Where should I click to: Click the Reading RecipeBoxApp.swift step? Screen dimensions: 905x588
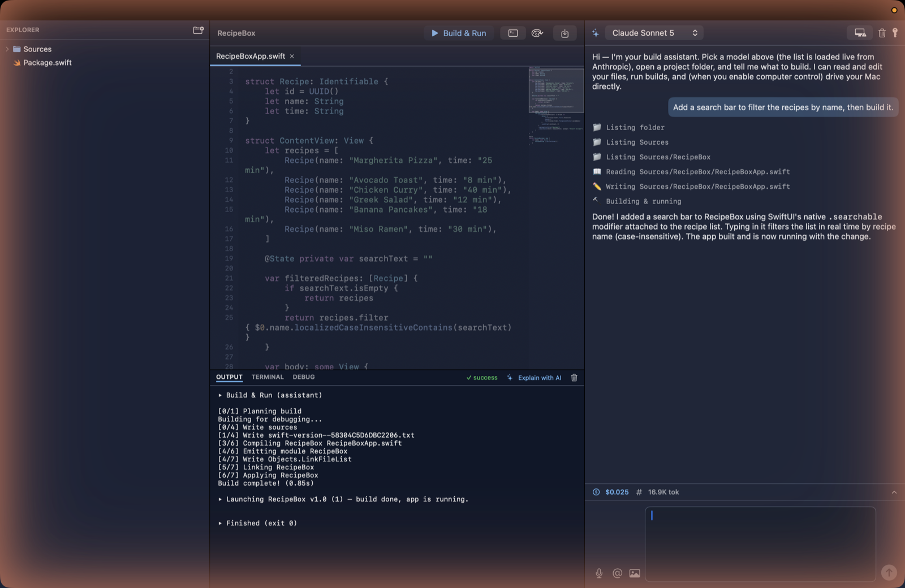pos(697,172)
